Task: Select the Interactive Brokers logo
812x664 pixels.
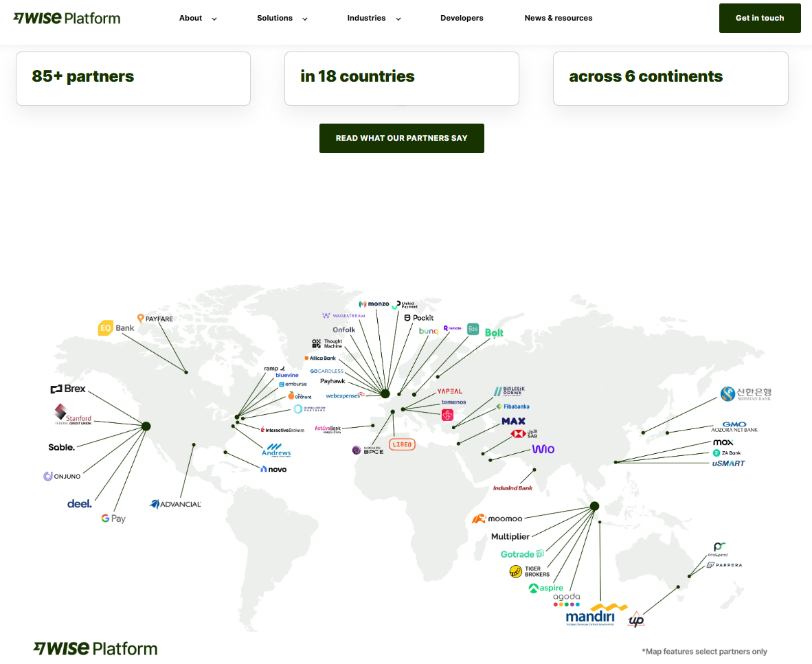Action: [283, 430]
